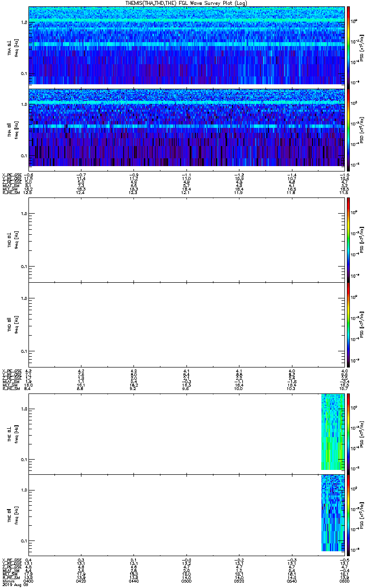The height and width of the screenshot is (588, 368).
Task: Click the THE B-parallel data segment
Action: (x=333, y=513)
